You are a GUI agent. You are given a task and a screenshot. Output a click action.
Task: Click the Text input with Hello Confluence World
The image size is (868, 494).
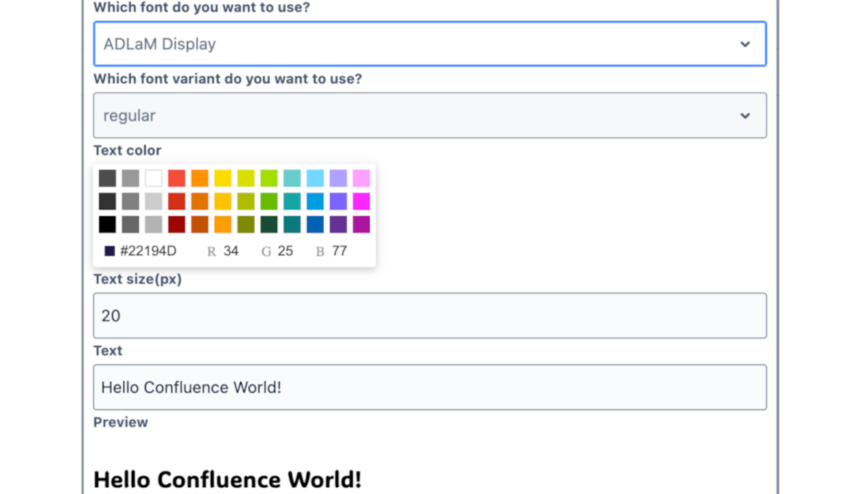(430, 387)
